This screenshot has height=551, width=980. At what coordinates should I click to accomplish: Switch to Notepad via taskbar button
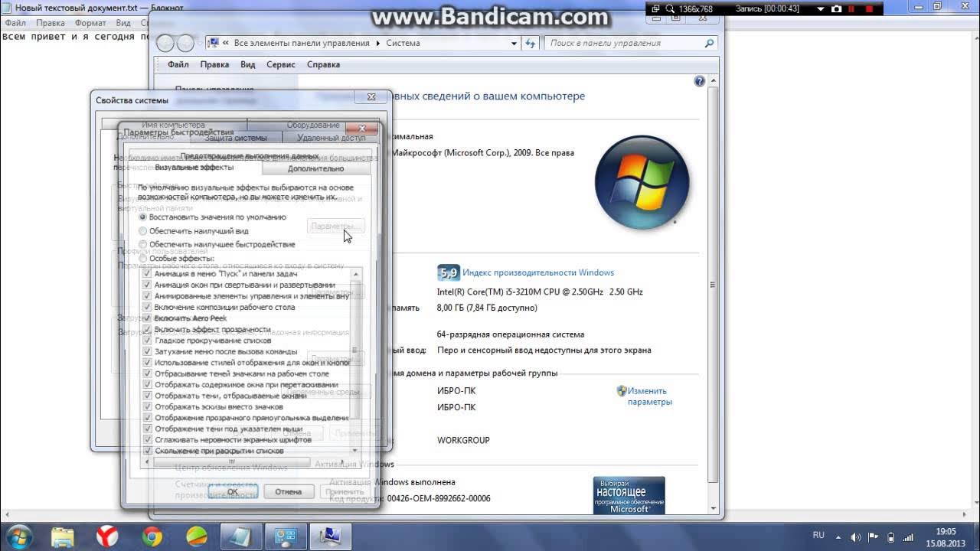(241, 536)
